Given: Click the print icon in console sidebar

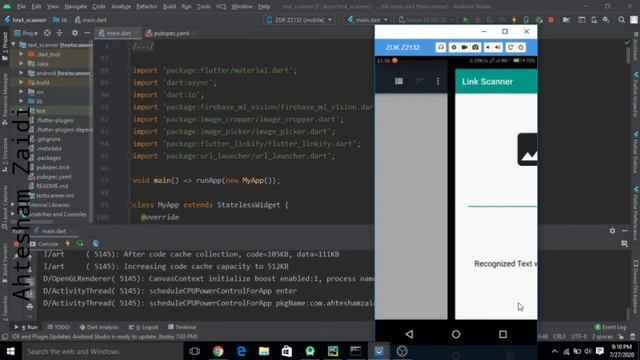Looking at the screenshot, I should [x=30, y=307].
